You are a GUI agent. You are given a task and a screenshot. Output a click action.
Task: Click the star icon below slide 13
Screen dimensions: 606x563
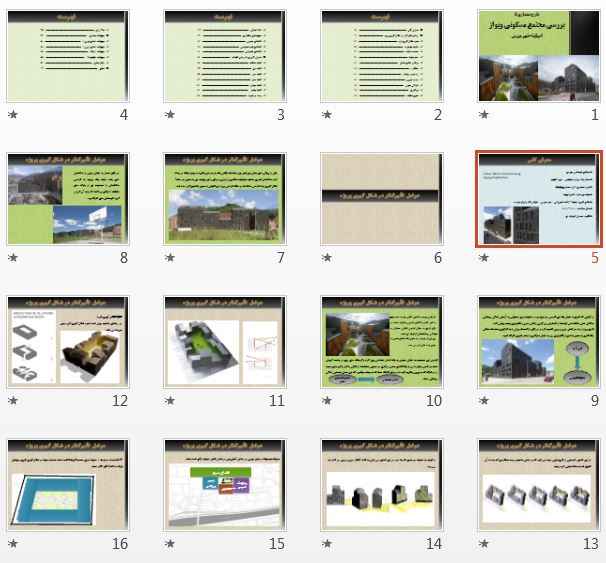484,544
